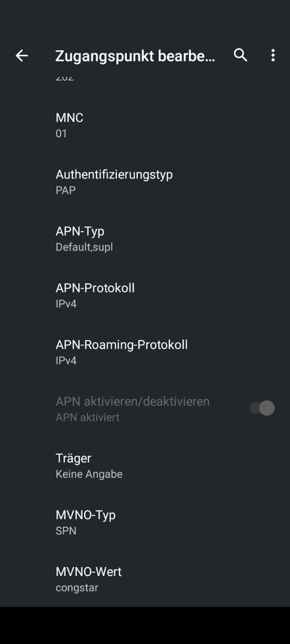This screenshot has height=644, width=290.
Task: Tap the partially hidden 262 MCC value
Action: [x=64, y=78]
